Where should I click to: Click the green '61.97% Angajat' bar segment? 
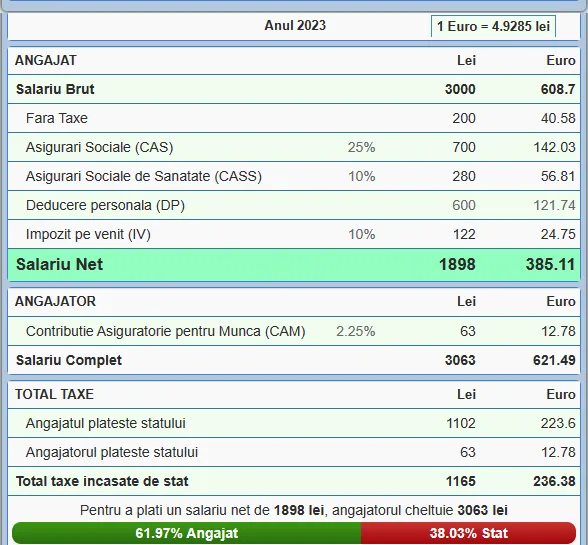pos(187,533)
